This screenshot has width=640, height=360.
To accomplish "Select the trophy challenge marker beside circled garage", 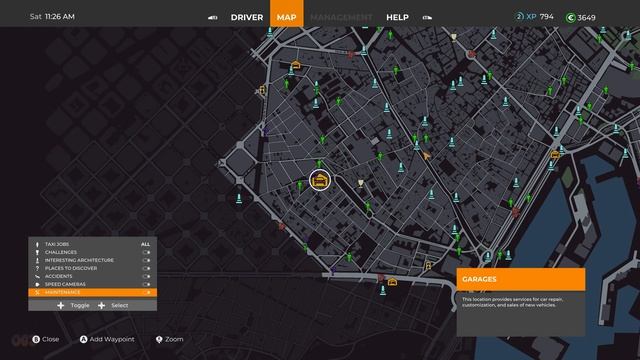I will [360, 183].
